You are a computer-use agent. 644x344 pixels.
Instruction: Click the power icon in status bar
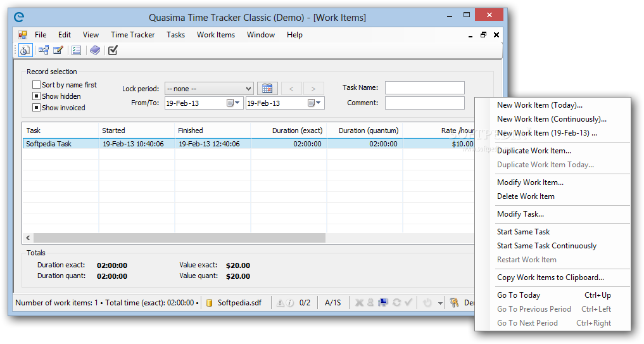[x=427, y=303]
